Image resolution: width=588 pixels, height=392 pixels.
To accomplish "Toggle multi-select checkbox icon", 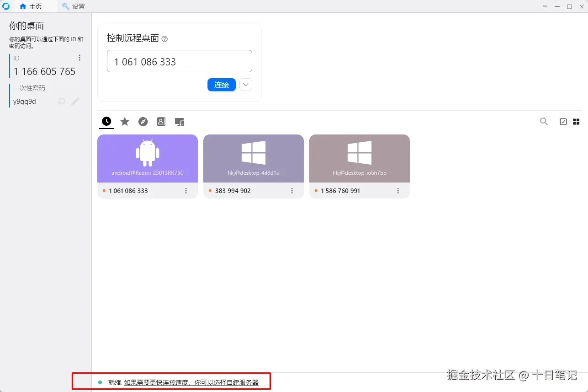I will click(563, 122).
